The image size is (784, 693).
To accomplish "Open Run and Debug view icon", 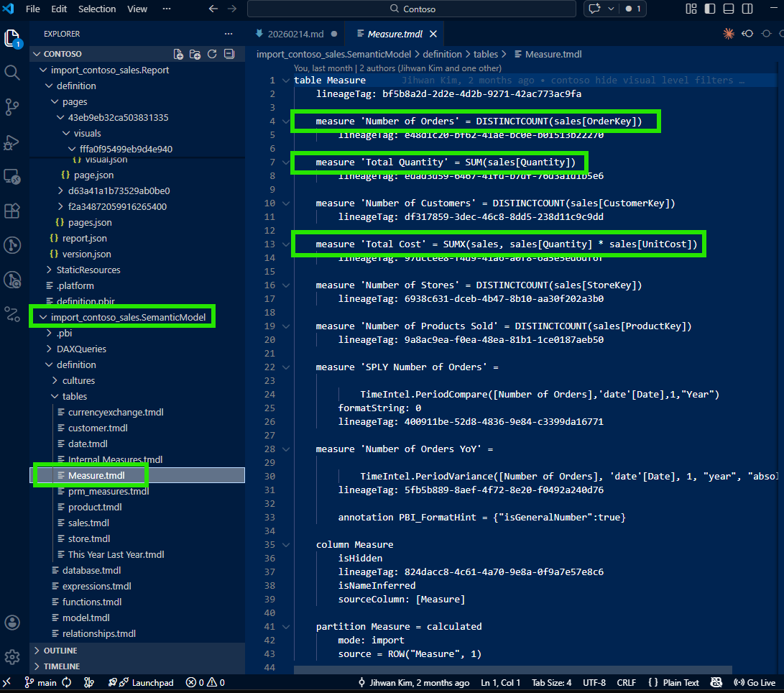I will (x=12, y=142).
